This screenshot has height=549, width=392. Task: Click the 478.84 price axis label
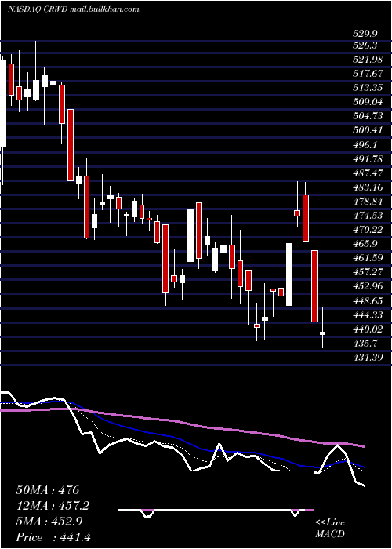(368, 202)
